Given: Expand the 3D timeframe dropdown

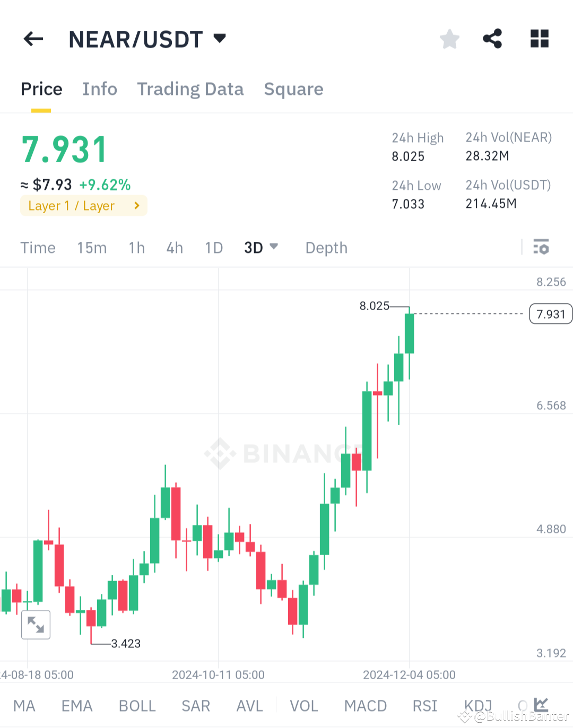Looking at the screenshot, I should click(x=261, y=247).
